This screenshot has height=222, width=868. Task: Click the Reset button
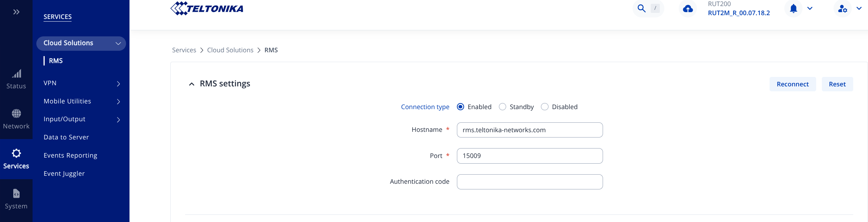(x=837, y=84)
